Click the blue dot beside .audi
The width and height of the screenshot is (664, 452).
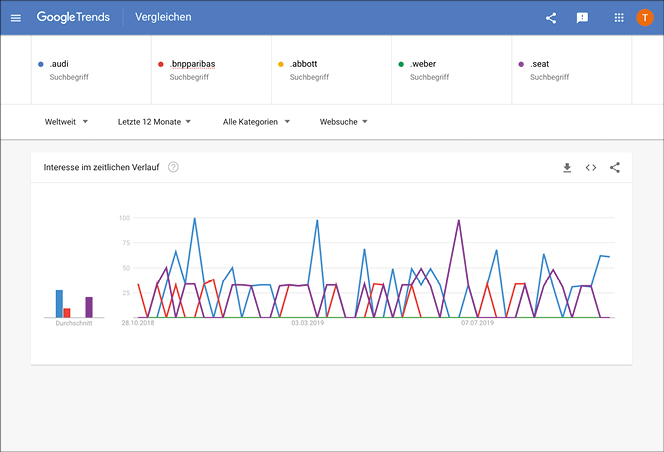tap(41, 64)
